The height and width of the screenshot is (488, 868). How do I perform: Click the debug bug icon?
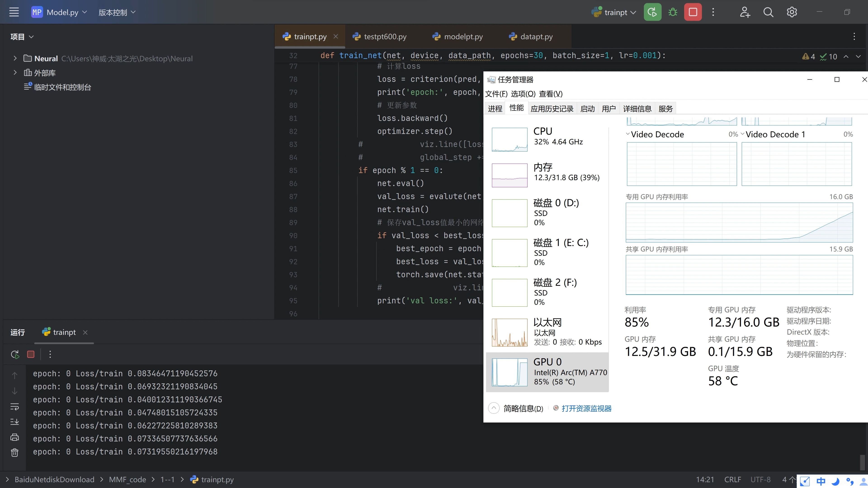pyautogui.click(x=672, y=12)
